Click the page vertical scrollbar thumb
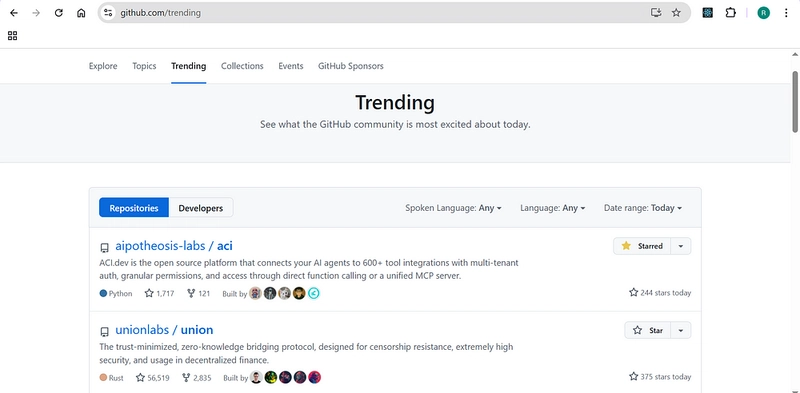The image size is (800, 393). click(795, 102)
